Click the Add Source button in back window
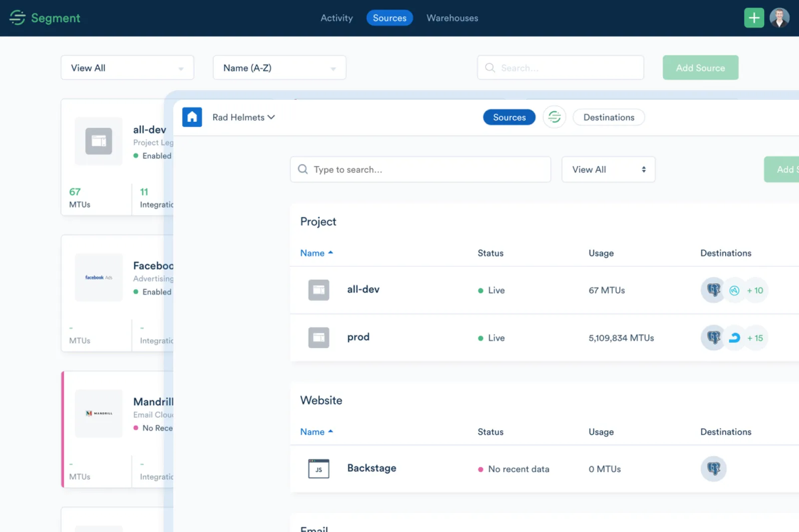Screen dimensions: 799x532 click(x=701, y=67)
